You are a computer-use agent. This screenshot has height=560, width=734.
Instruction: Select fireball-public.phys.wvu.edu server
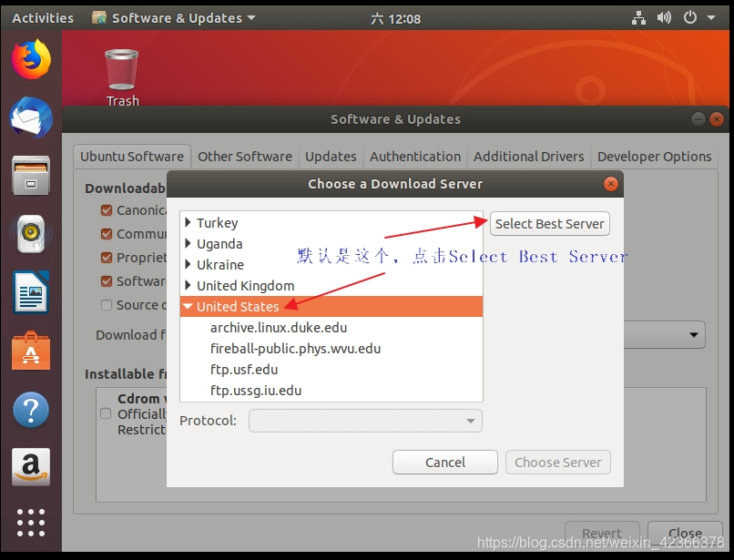click(331, 349)
